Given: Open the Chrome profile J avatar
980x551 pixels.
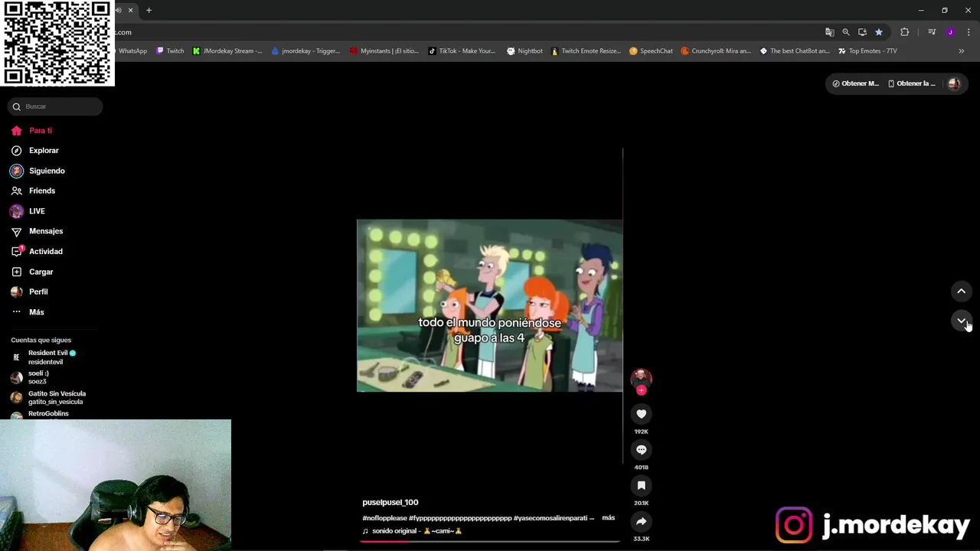Looking at the screenshot, I should click(x=950, y=32).
